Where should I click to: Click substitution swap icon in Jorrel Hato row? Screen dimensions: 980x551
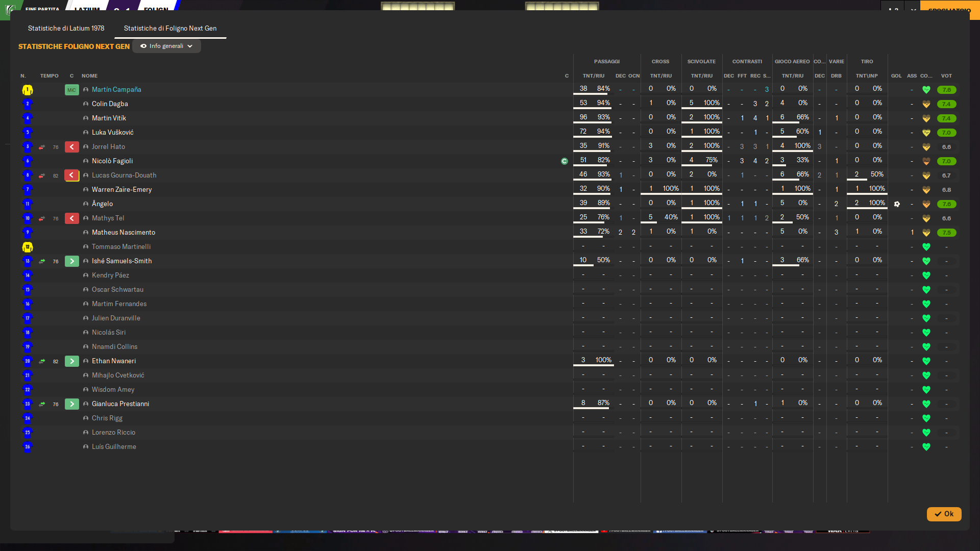click(42, 147)
